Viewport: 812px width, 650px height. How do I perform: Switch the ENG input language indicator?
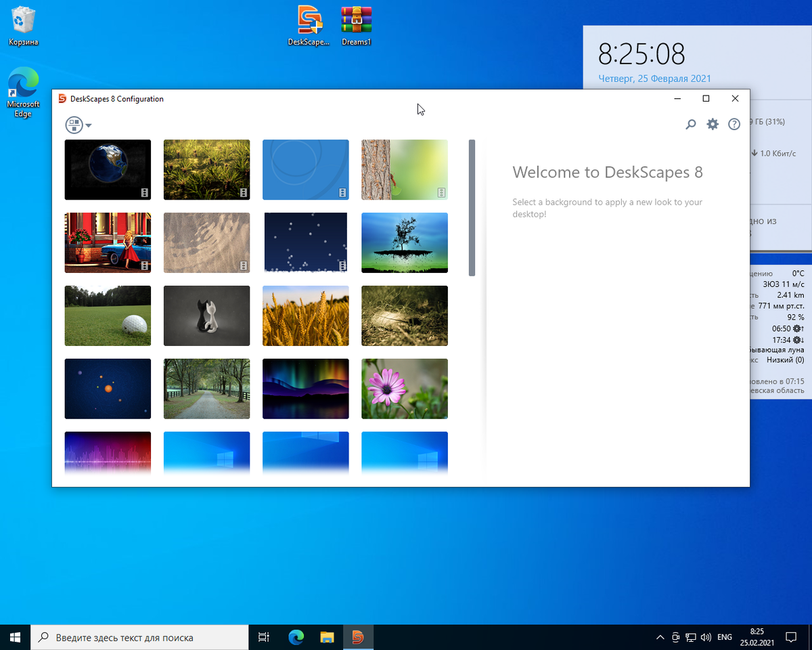coord(725,637)
